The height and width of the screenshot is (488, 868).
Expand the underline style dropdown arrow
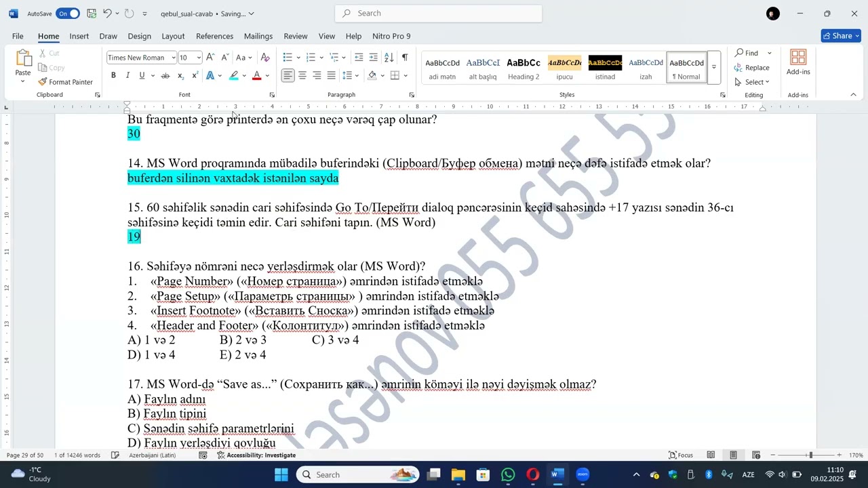tap(153, 75)
